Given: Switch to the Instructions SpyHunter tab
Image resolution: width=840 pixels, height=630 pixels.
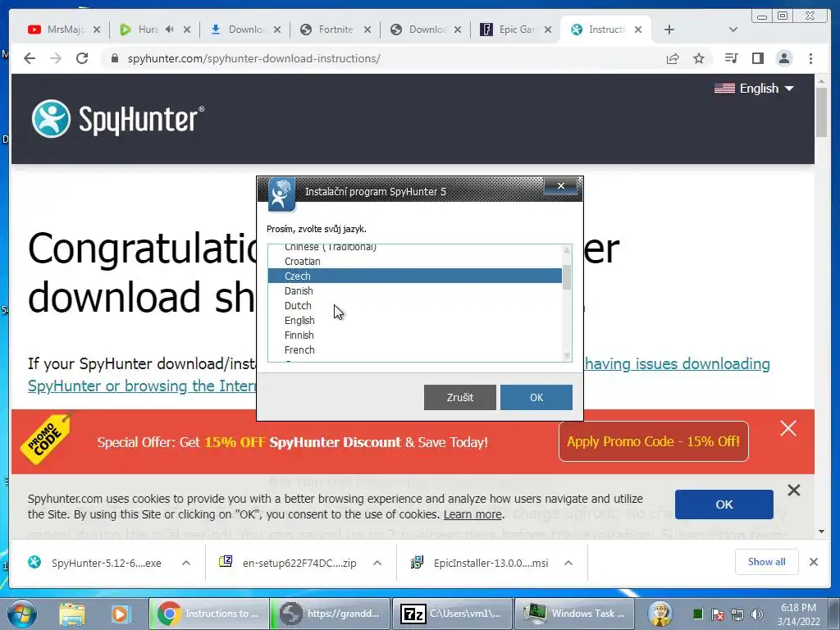Looking at the screenshot, I should click(605, 30).
